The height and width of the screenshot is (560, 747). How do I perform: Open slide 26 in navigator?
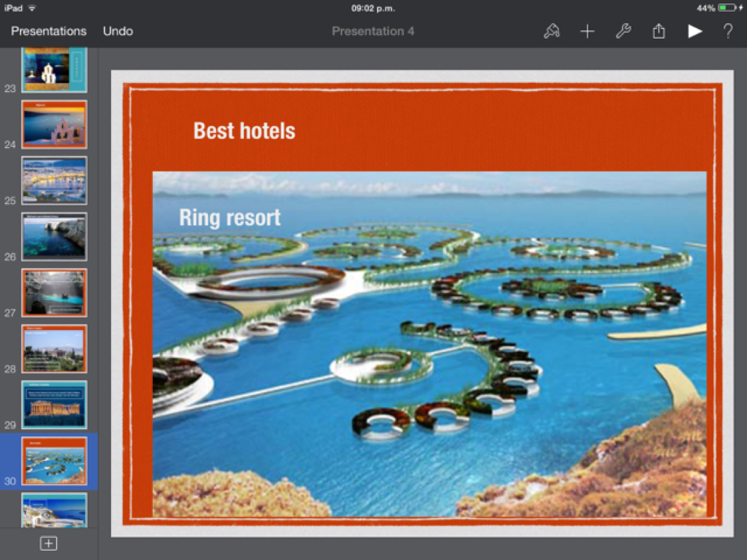[x=54, y=236]
